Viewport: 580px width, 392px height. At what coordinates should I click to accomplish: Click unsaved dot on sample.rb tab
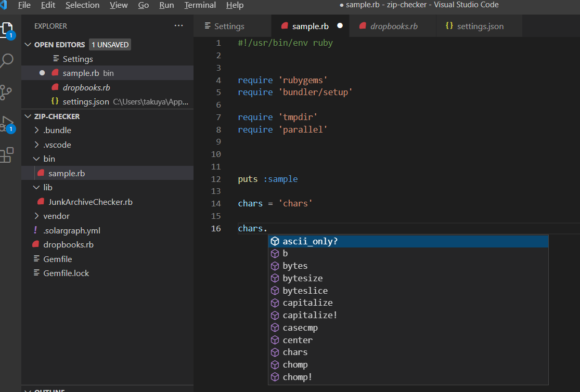pyautogui.click(x=340, y=25)
